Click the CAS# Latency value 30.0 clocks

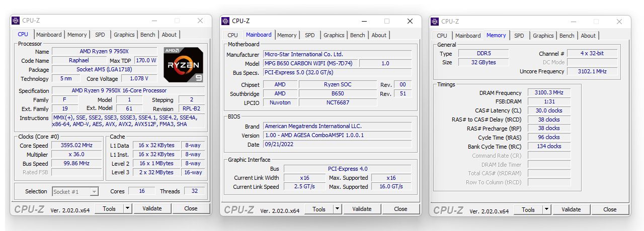[x=549, y=110]
